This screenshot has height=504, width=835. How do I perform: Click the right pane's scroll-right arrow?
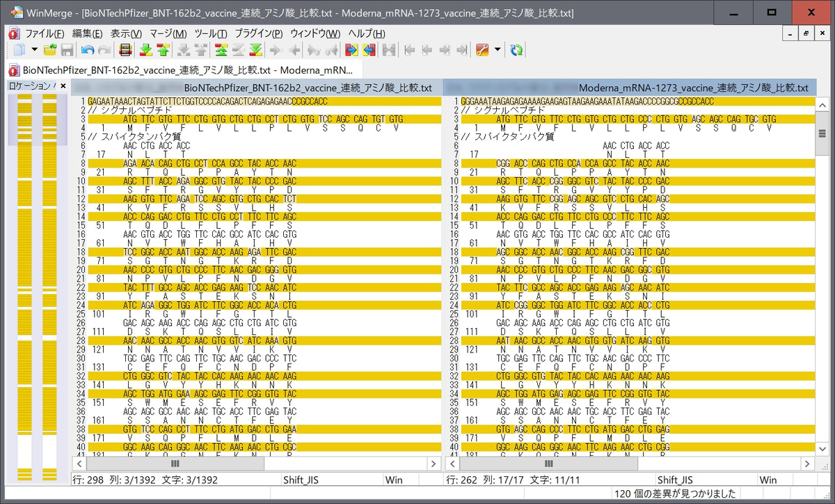(808, 463)
